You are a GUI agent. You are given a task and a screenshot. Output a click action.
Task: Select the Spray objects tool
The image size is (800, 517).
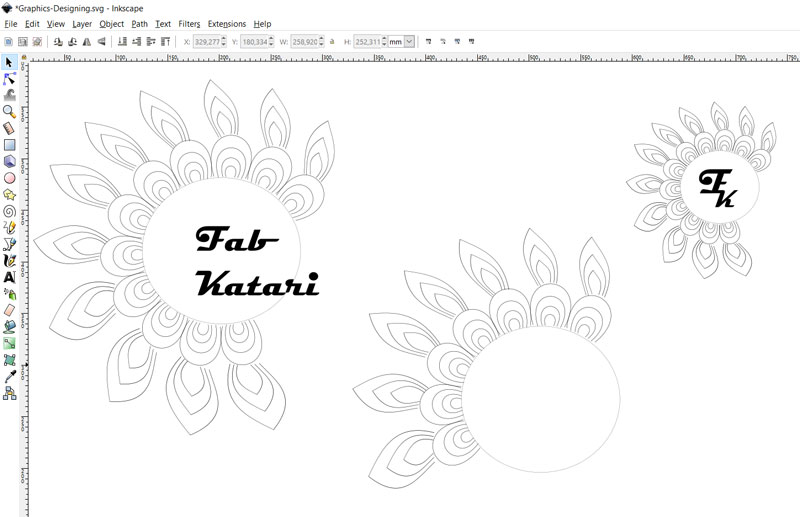point(9,294)
